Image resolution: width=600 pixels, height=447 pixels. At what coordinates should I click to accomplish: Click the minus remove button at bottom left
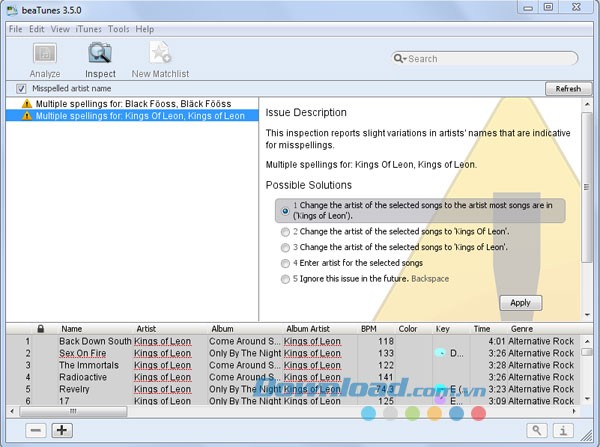coord(35,430)
